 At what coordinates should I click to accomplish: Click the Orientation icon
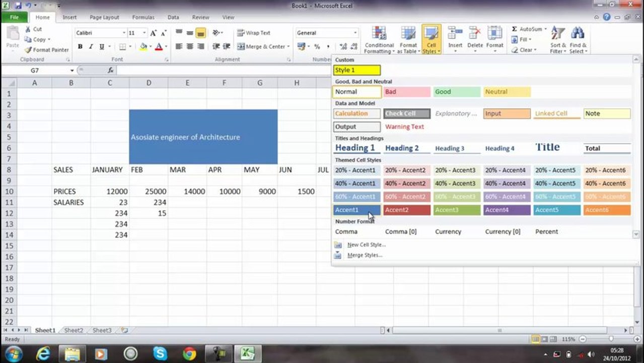(x=216, y=33)
